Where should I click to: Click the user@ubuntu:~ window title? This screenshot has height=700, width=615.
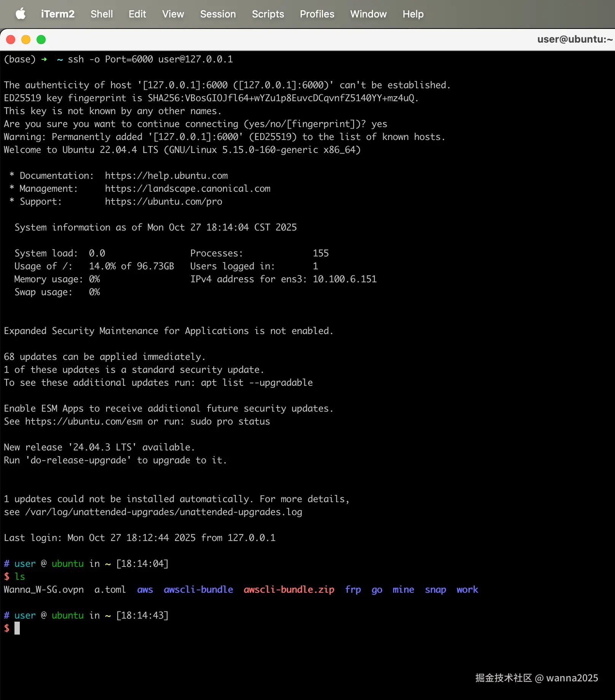(x=575, y=39)
